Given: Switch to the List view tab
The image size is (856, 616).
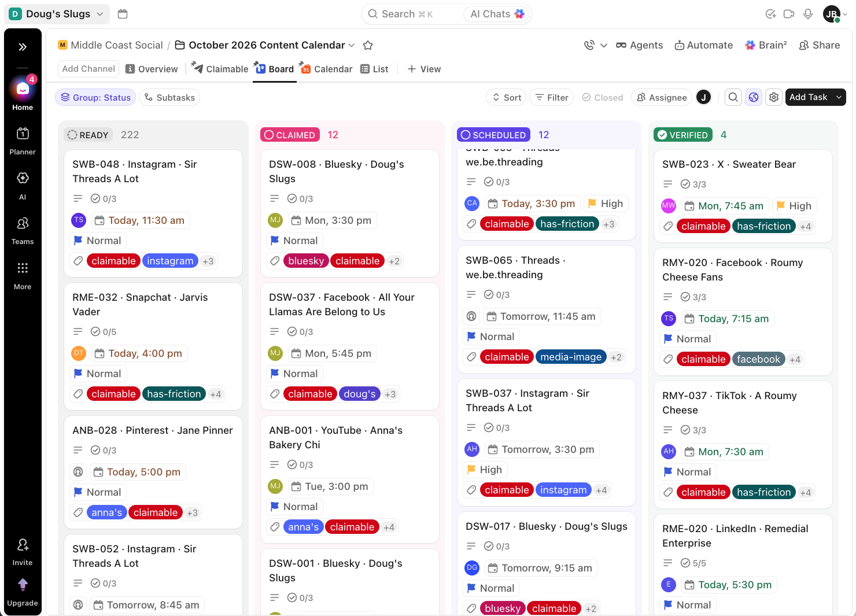Looking at the screenshot, I should coord(374,69).
